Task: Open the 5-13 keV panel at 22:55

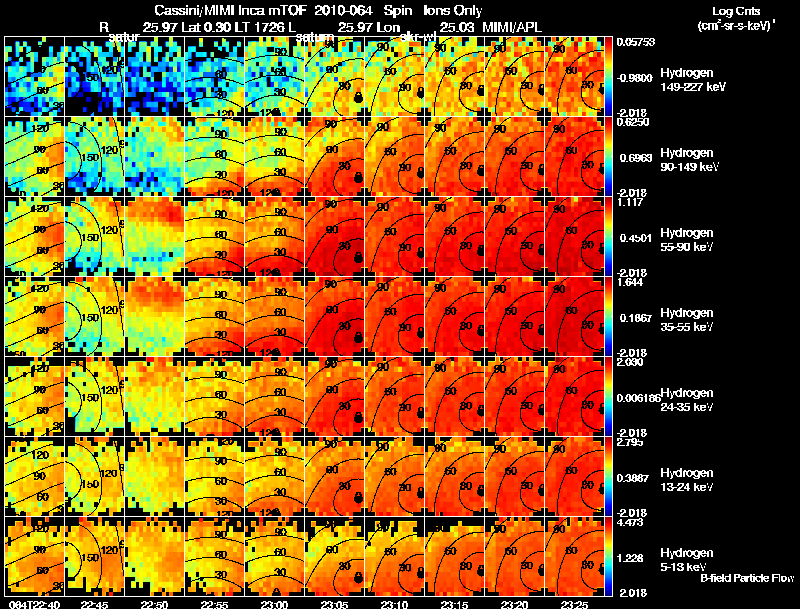Action: (215, 556)
